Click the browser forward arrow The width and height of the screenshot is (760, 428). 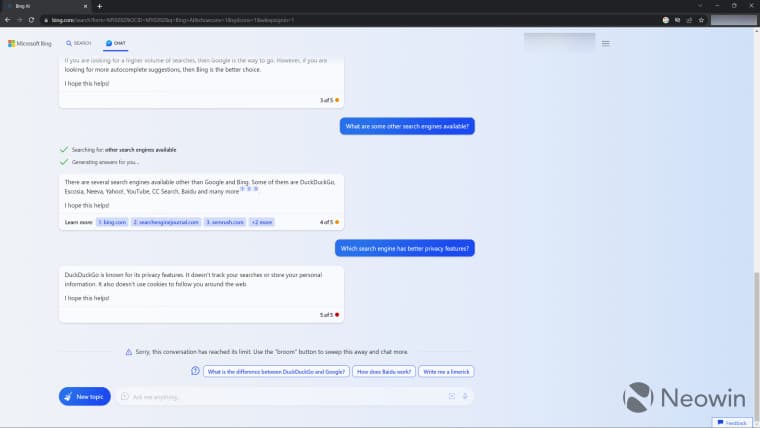[x=19, y=20]
